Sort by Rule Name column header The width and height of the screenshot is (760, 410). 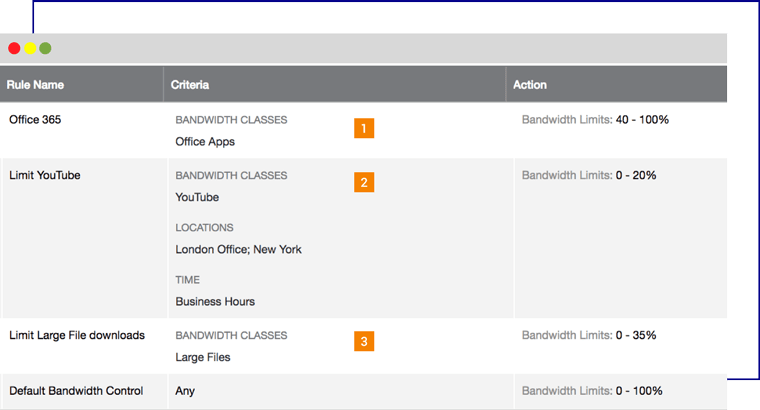coord(35,85)
